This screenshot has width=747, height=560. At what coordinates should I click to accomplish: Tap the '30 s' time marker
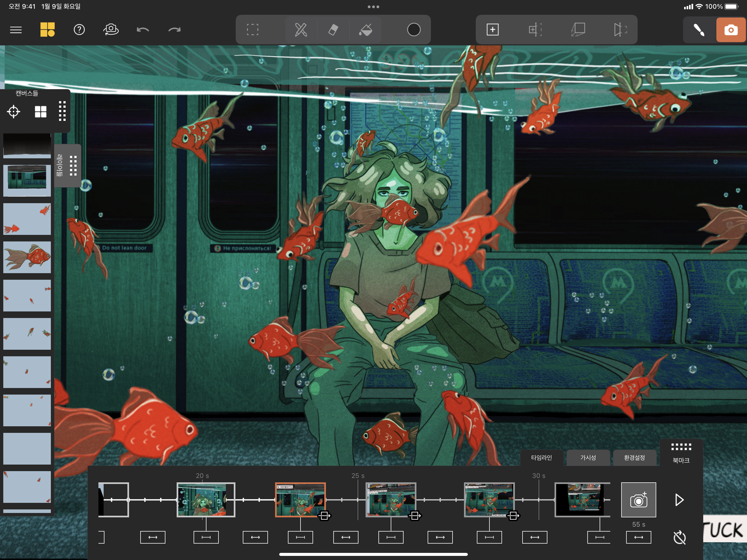tap(539, 476)
